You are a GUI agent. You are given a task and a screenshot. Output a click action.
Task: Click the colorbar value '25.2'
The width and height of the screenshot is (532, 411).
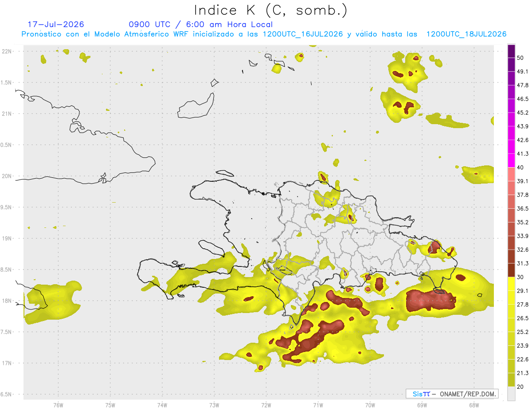pos(523,332)
